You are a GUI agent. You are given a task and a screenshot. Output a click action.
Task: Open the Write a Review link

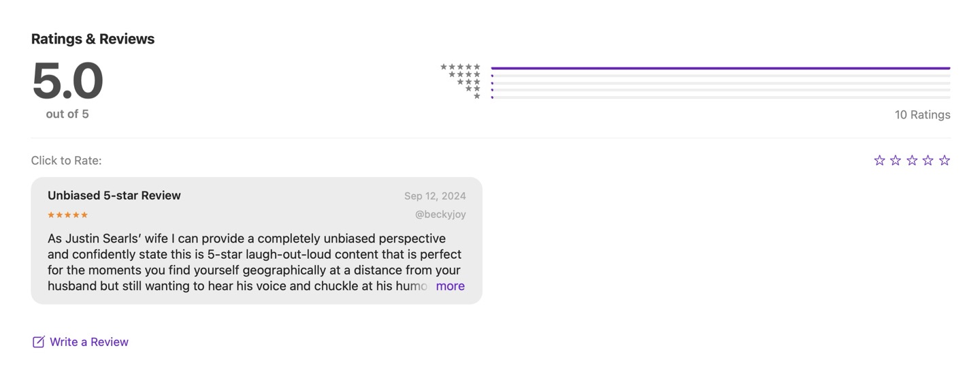click(x=89, y=342)
